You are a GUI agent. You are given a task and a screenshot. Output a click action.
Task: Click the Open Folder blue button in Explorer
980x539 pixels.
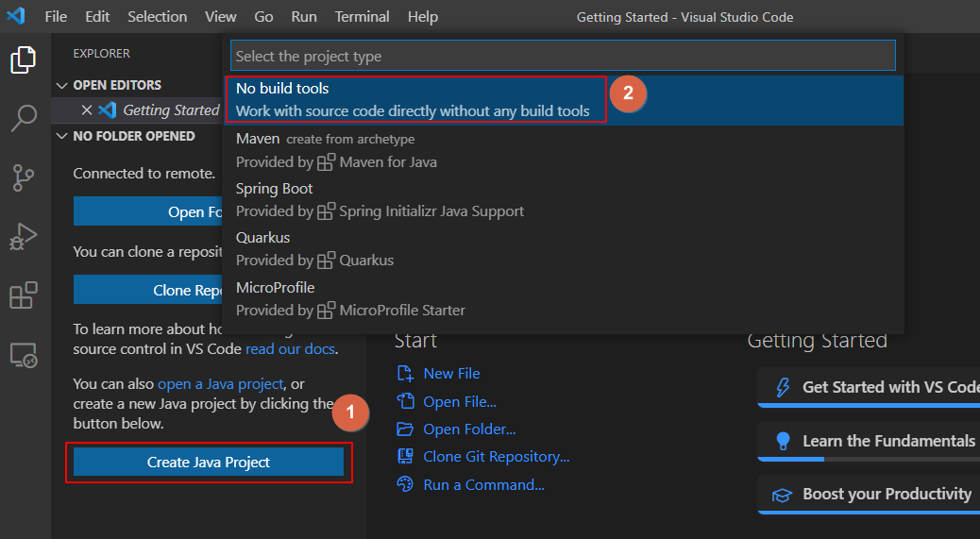[x=148, y=211]
